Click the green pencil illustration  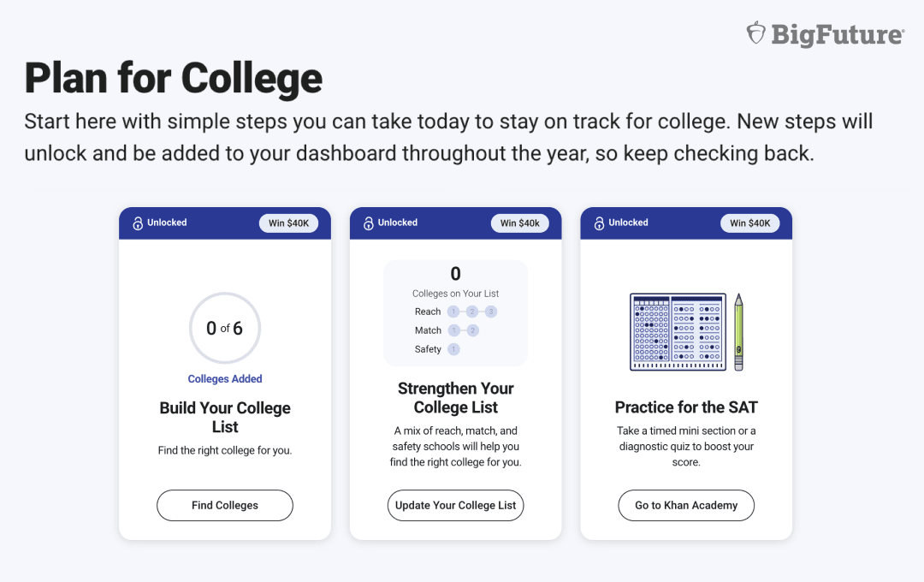pyautogui.click(x=738, y=332)
